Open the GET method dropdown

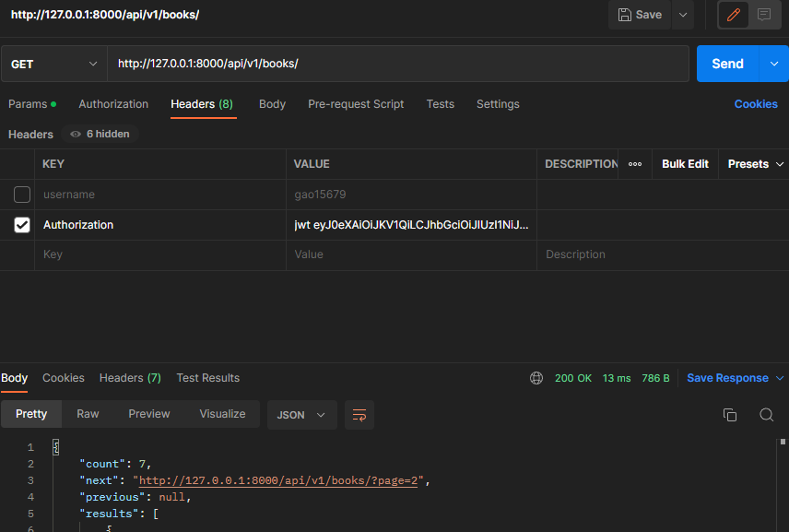tap(53, 64)
